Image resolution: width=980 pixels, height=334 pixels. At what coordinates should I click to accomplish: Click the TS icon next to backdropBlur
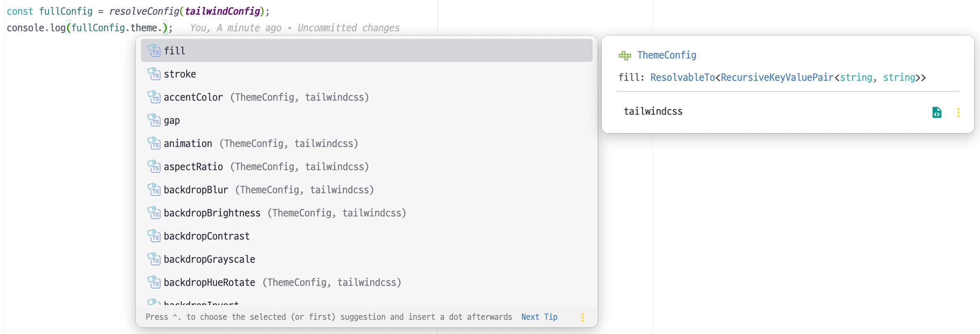pos(155,189)
